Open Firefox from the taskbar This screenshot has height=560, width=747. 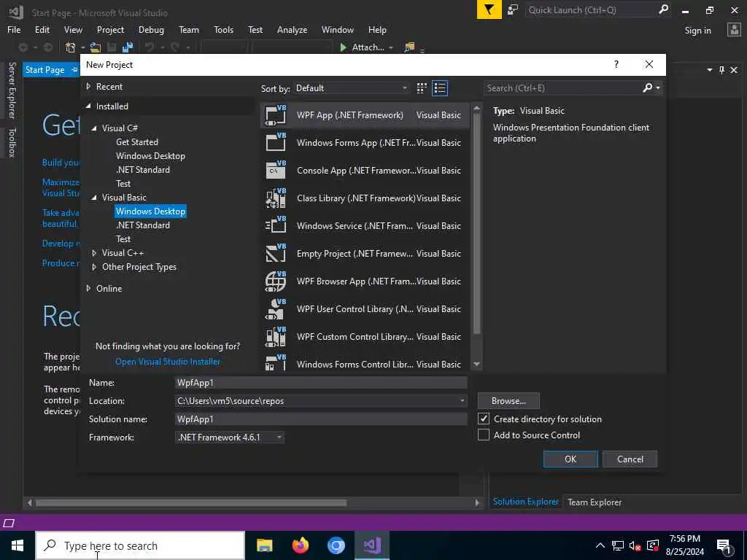(300, 545)
